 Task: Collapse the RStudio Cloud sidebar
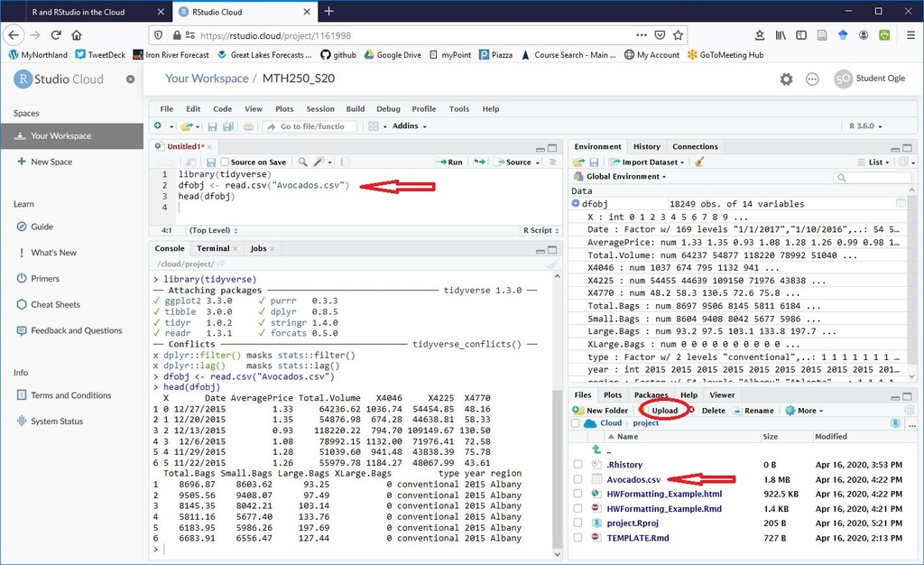(130, 79)
